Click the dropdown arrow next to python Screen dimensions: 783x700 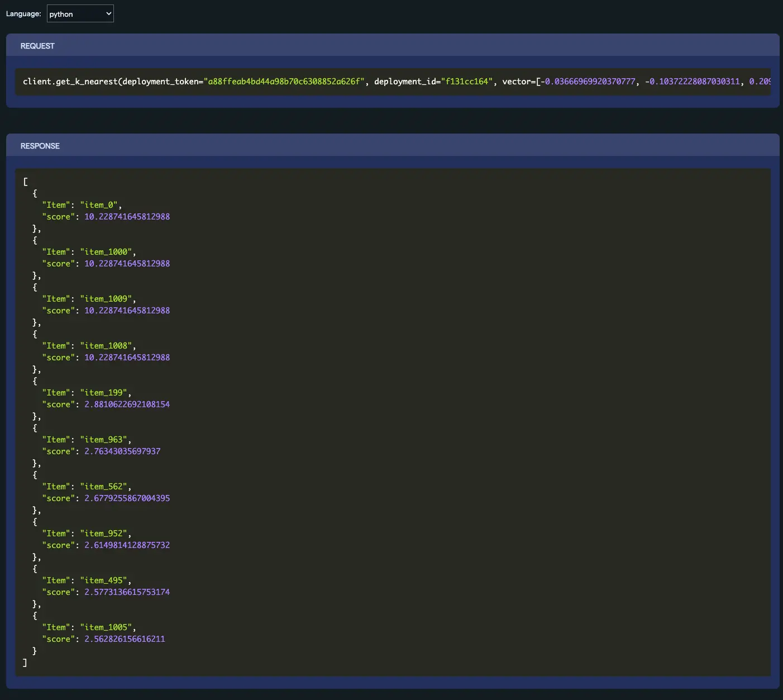[x=108, y=14]
